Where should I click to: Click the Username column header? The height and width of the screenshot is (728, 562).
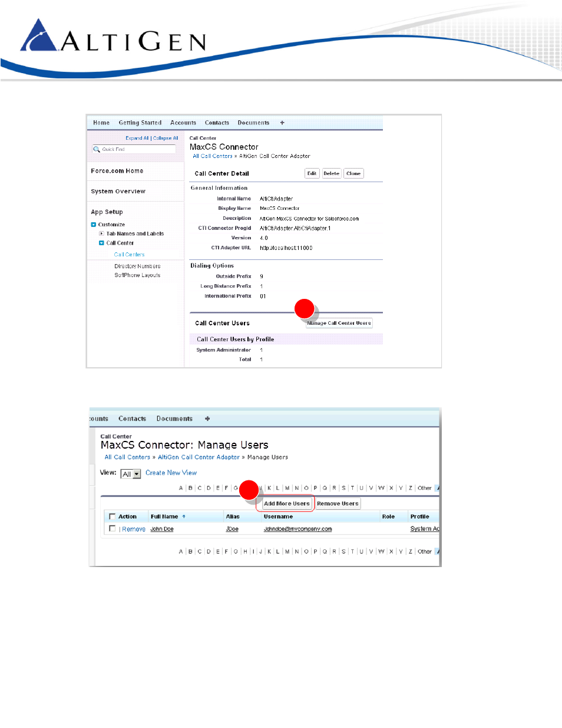point(278,516)
